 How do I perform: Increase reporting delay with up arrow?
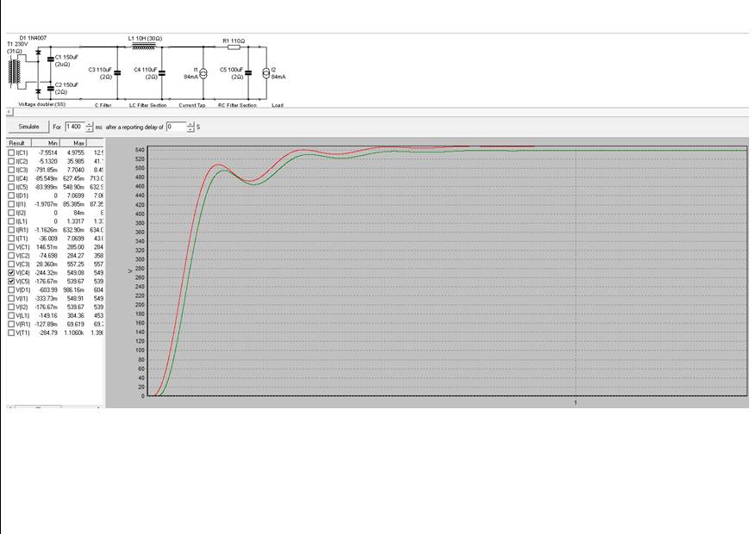(191, 124)
